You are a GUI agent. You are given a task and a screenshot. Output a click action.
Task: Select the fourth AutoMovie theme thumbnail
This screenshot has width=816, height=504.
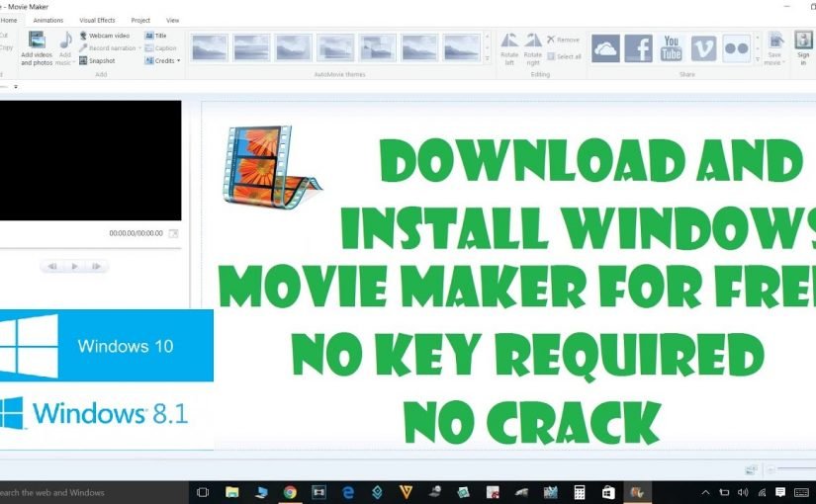[x=335, y=47]
